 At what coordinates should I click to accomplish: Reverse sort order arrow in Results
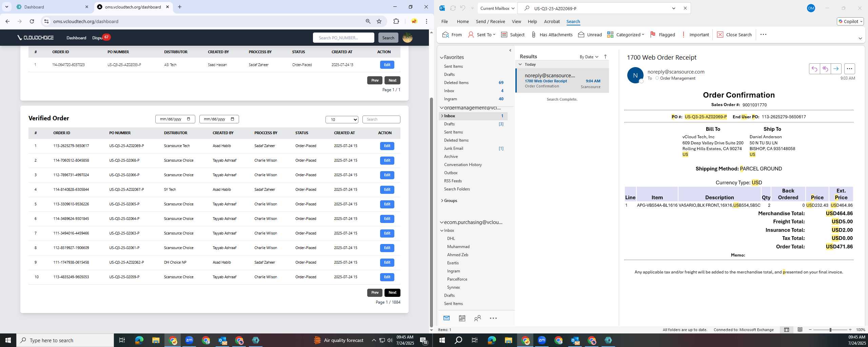pos(605,57)
